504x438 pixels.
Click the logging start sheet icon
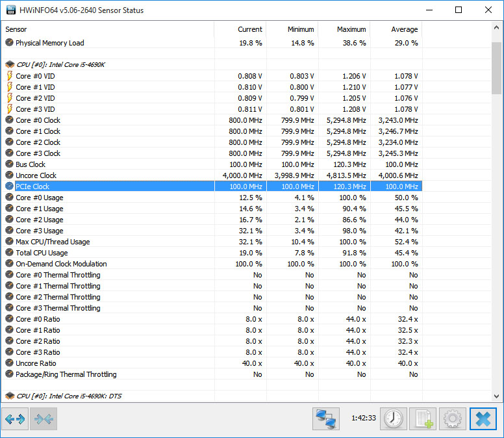click(423, 419)
